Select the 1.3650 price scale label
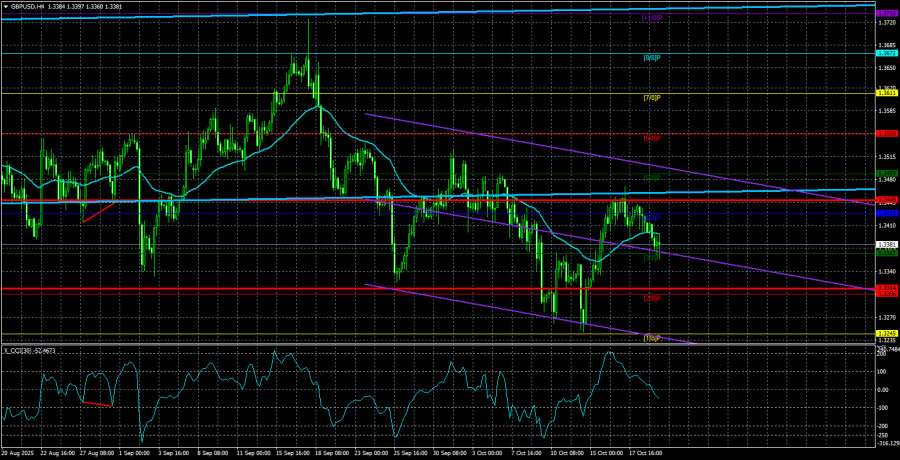The width and height of the screenshot is (900, 460). point(885,67)
